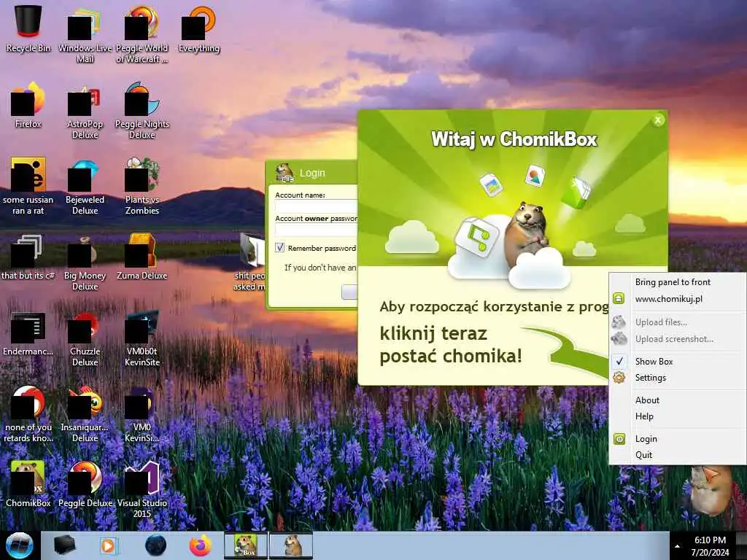Open www.chomikuj.pl from the tray menu
Image resolution: width=747 pixels, height=560 pixels.
click(x=678, y=299)
